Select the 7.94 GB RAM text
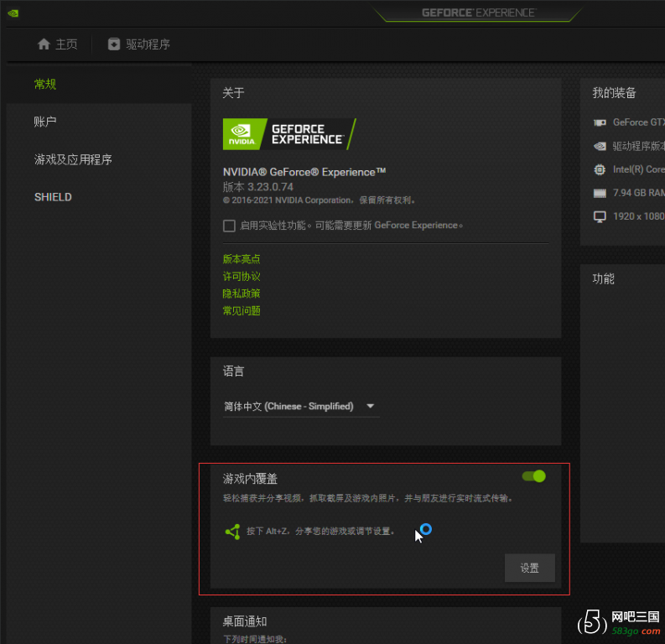Screen dimensions: 665x644 (x=639, y=193)
